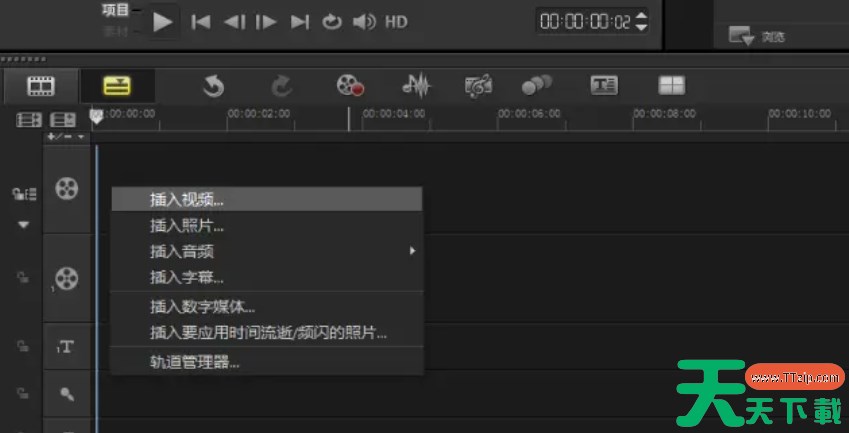Open Record/Capture options reel icon
The image size is (849, 433).
(350, 86)
